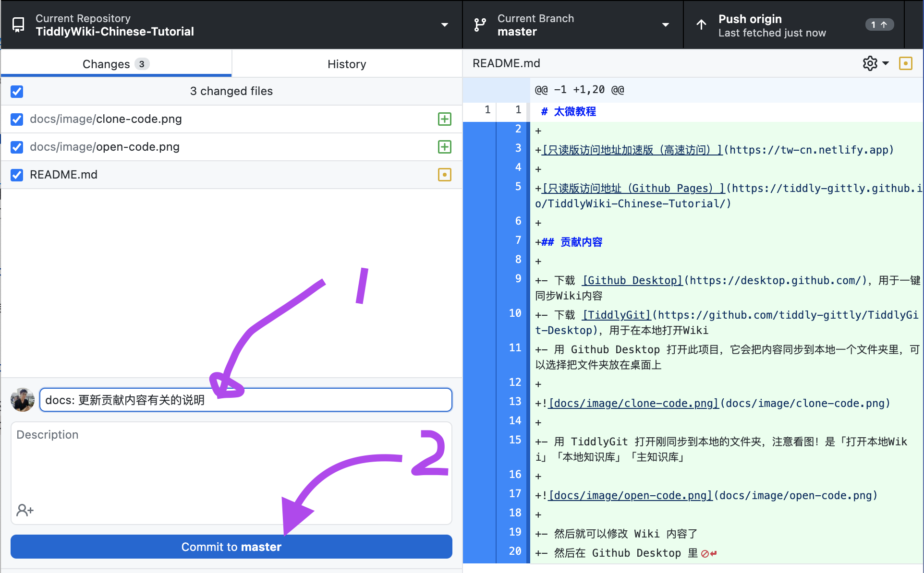The width and height of the screenshot is (924, 573).
Task: Open the diff settings dropdown chevron
Action: (886, 63)
